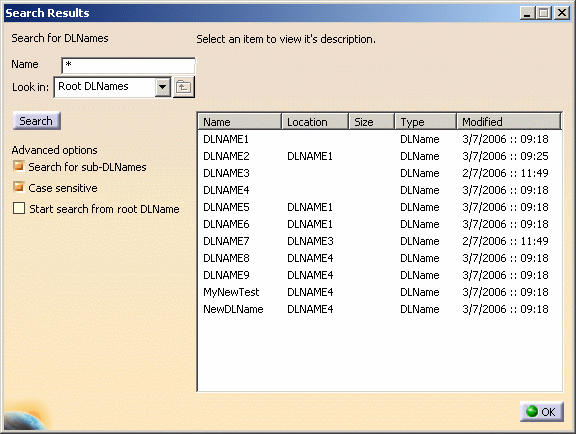Screen dimensions: 576x434
Task: Minimize the Search Results window
Action: click(528, 13)
